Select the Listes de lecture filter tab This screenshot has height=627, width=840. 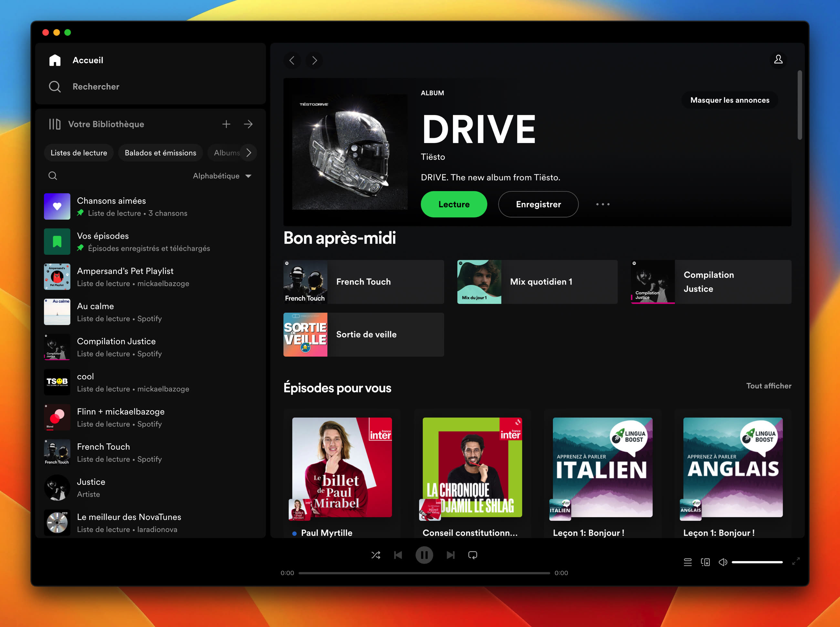(x=79, y=152)
